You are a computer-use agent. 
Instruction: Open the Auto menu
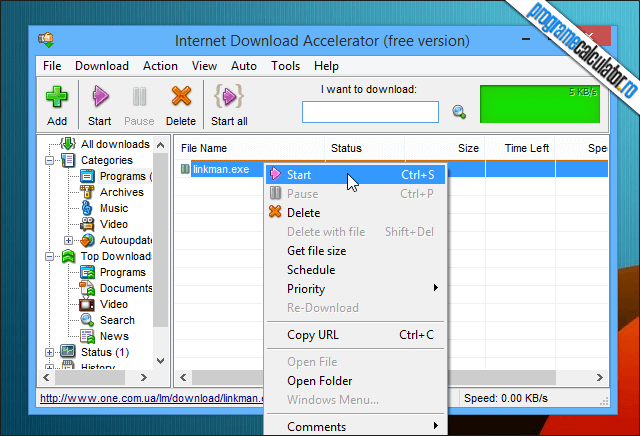(x=244, y=66)
